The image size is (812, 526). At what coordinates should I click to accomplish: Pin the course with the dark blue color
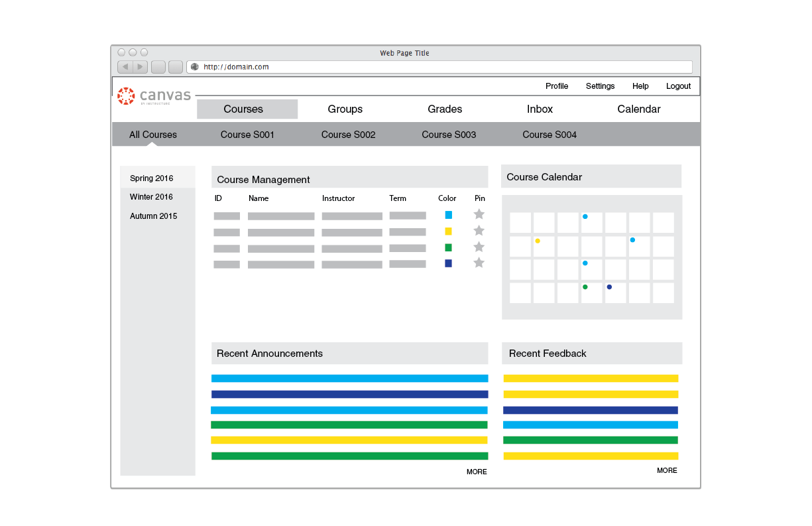[479, 263]
